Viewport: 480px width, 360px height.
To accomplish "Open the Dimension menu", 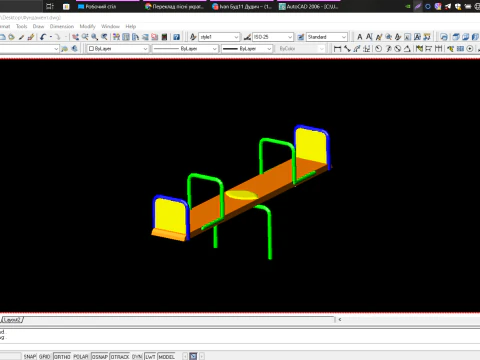I will point(62,26).
